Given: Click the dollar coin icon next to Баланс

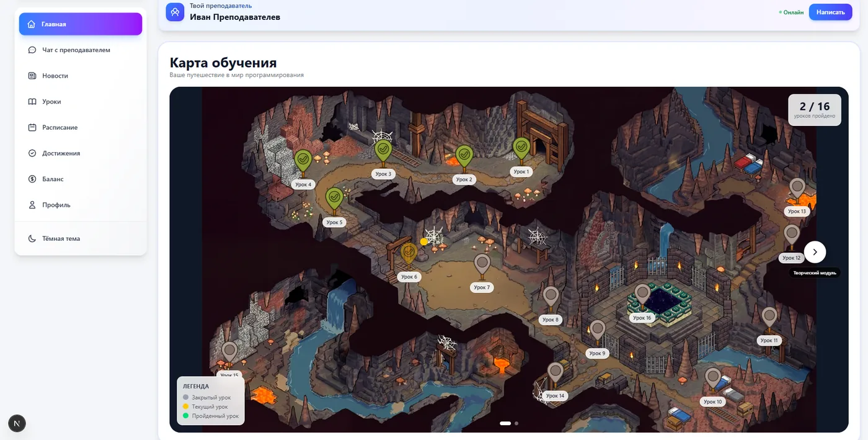Looking at the screenshot, I should click(x=32, y=179).
